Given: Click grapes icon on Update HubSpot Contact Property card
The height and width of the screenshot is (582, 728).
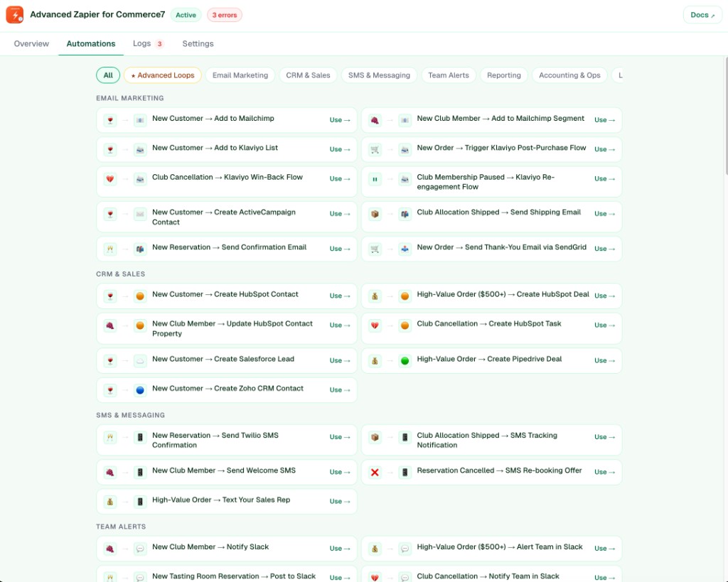Looking at the screenshot, I should [x=110, y=325].
